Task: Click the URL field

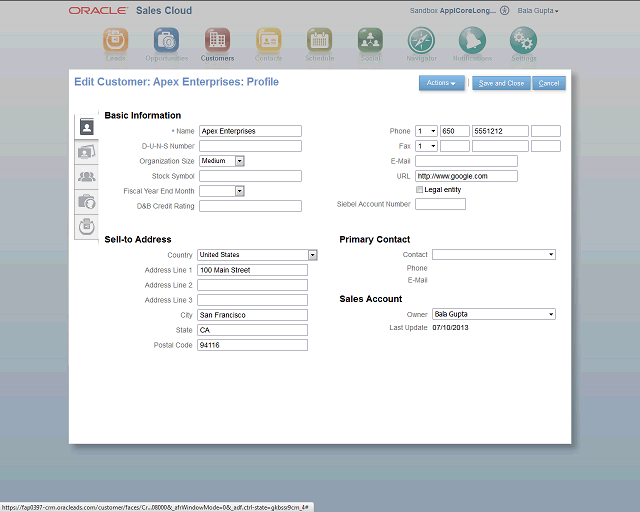Action: pyautogui.click(x=466, y=176)
